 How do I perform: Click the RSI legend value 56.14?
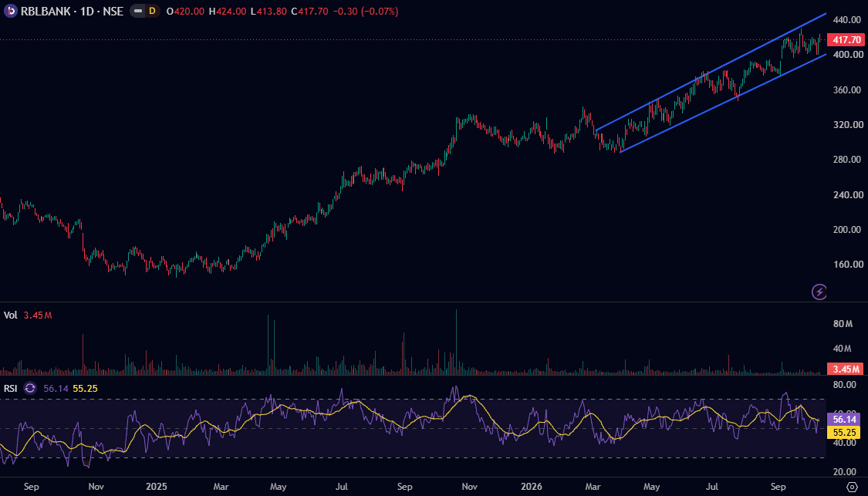(56, 388)
